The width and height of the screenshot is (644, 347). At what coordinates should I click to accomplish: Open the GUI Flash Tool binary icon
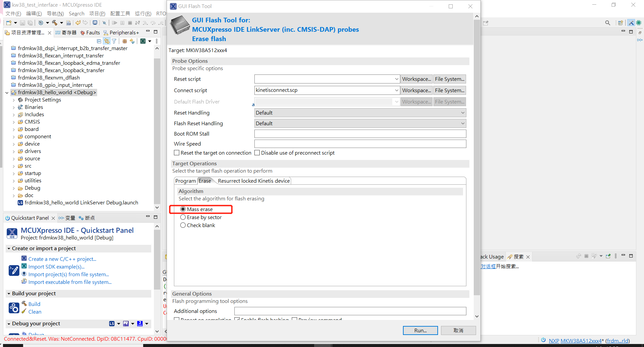coord(68,23)
